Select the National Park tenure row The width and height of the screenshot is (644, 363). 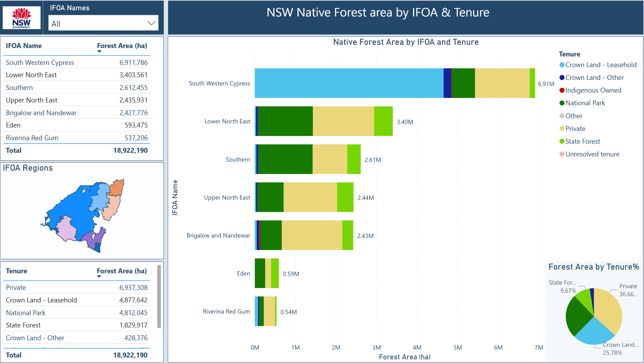pos(77,313)
